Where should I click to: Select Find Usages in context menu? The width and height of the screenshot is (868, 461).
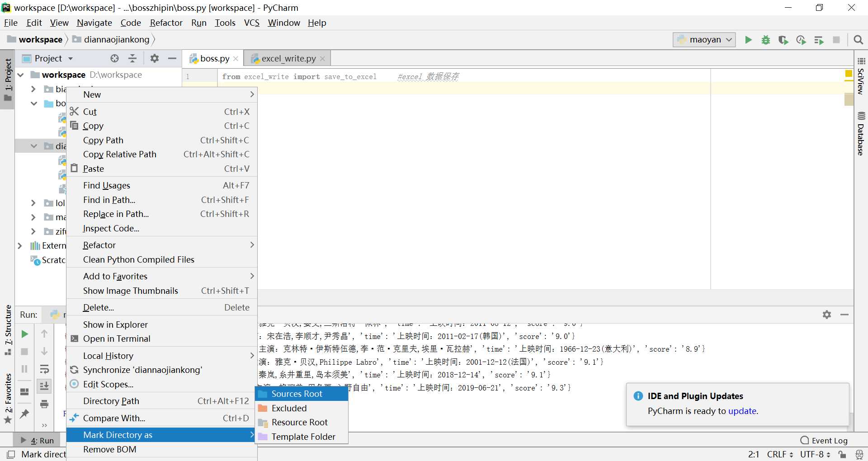coord(162,185)
